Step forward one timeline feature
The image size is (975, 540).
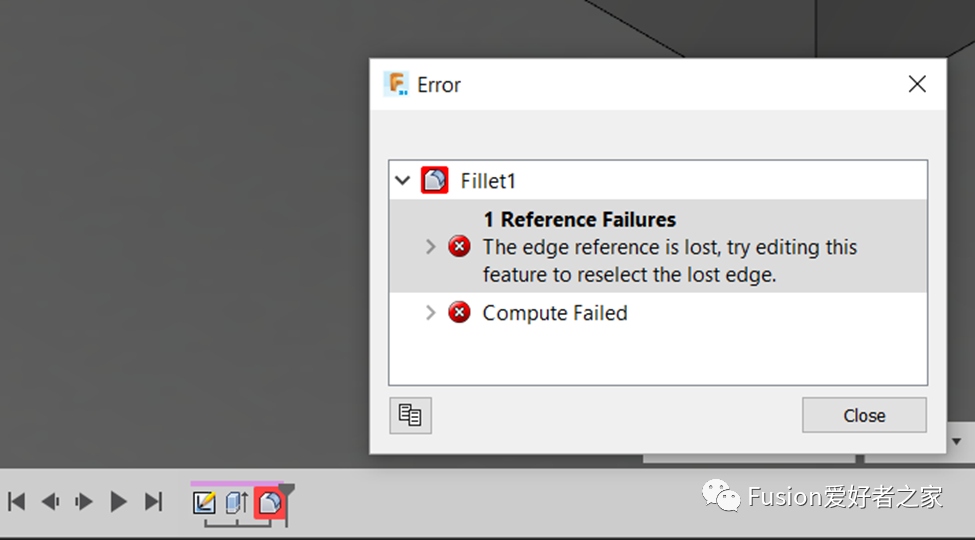tap(84, 502)
